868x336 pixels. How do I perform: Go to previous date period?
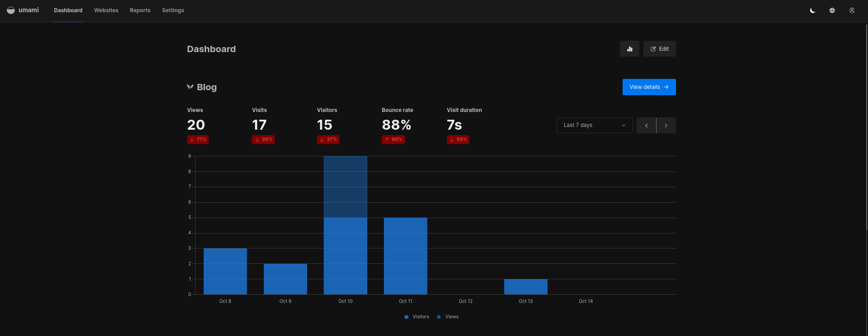646,126
